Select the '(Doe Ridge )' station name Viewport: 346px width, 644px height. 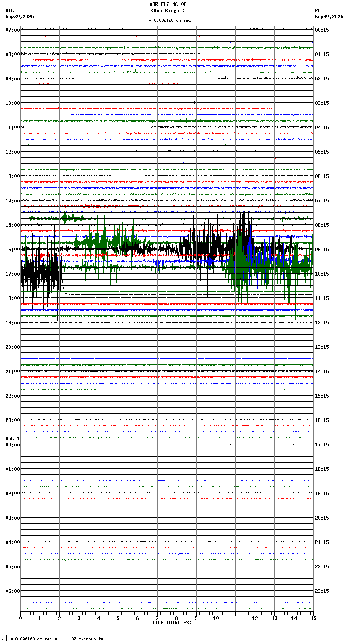click(x=168, y=11)
